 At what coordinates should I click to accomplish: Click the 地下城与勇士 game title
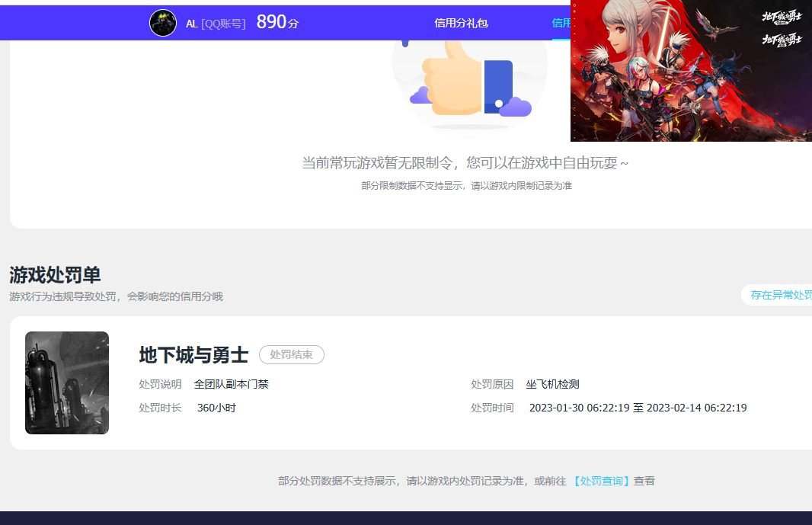(x=193, y=355)
